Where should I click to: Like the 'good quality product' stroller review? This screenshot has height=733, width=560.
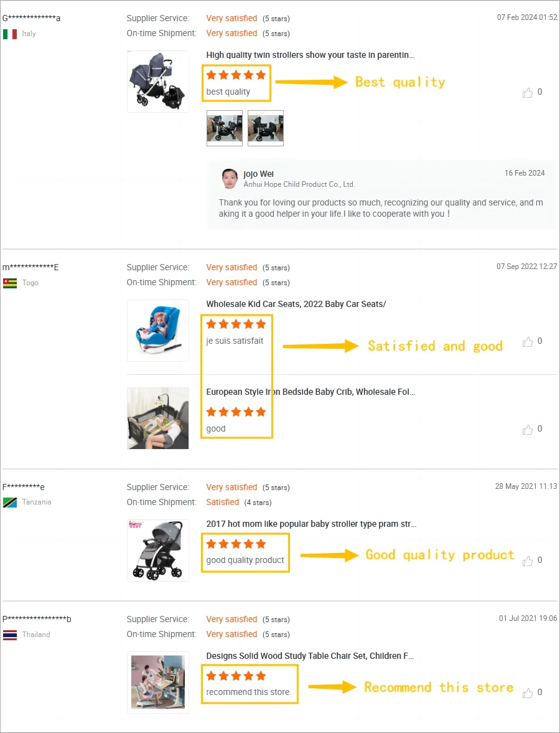(x=527, y=561)
